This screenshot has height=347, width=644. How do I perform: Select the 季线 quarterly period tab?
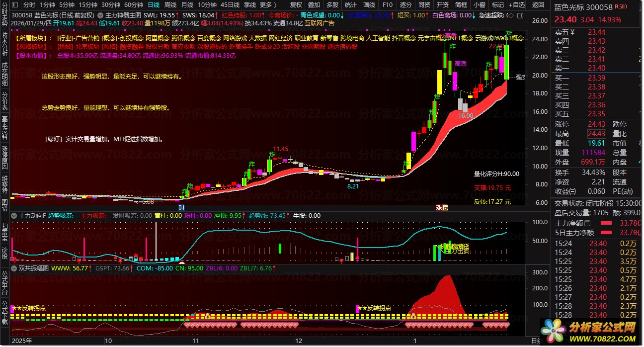tap(249, 4)
